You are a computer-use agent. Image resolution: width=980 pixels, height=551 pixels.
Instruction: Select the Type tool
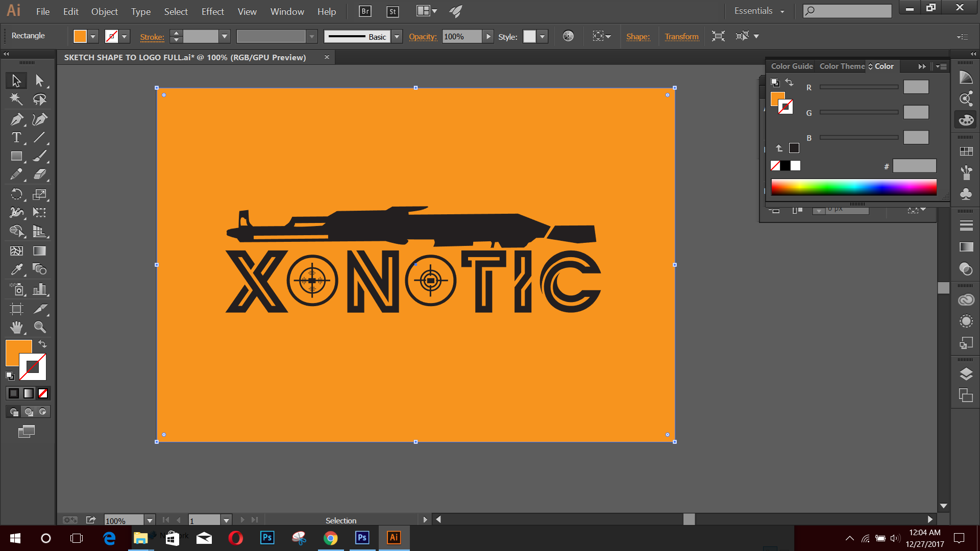[x=16, y=137]
